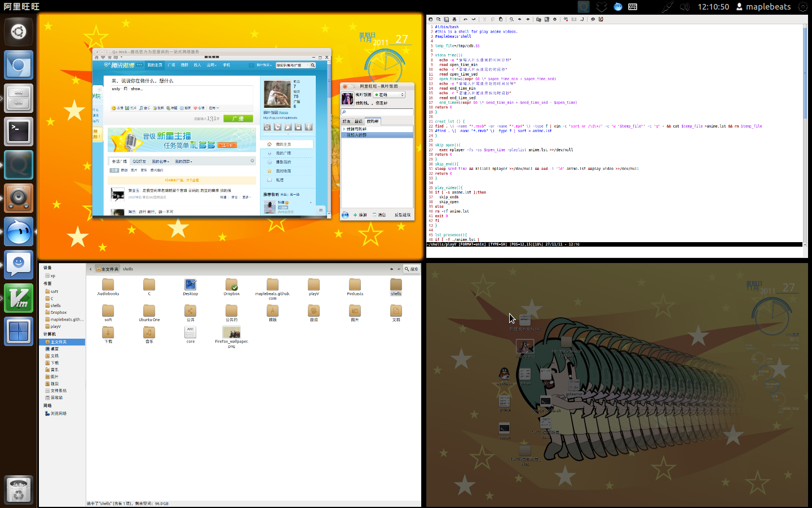
Task: Click the green 广播 broadcast button
Action: 238,119
